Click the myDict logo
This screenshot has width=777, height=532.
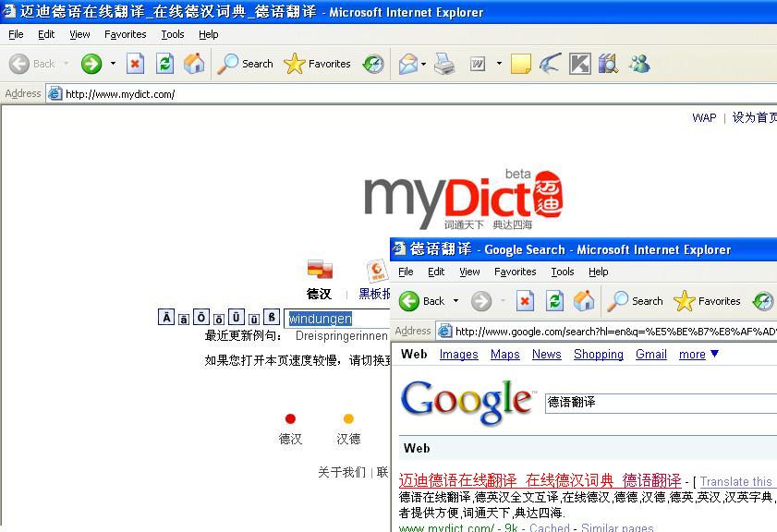463,200
